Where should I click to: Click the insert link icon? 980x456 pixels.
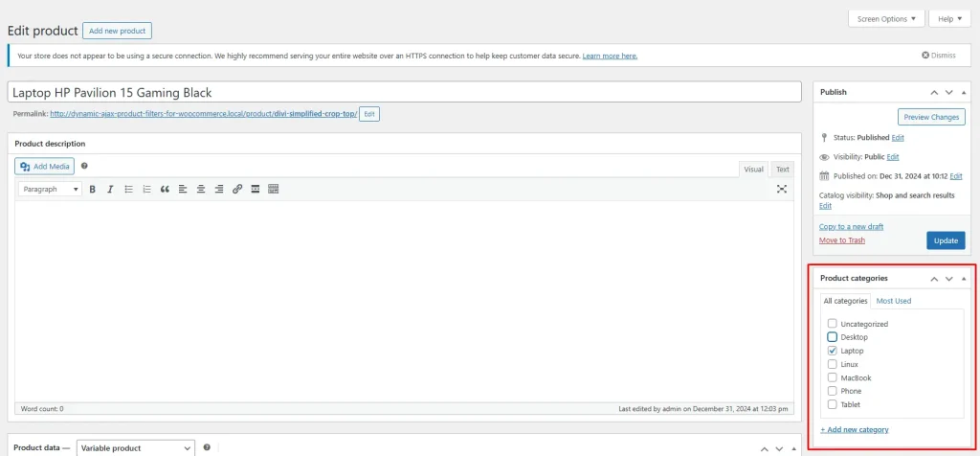pos(237,189)
